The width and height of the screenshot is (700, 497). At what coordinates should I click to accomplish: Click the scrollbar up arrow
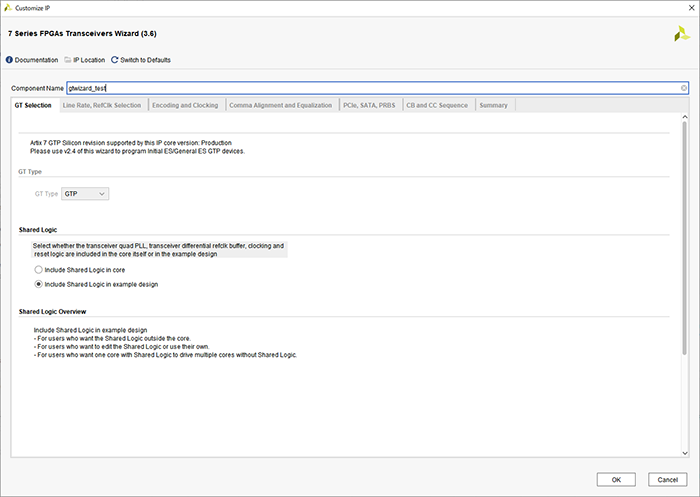[x=685, y=117]
